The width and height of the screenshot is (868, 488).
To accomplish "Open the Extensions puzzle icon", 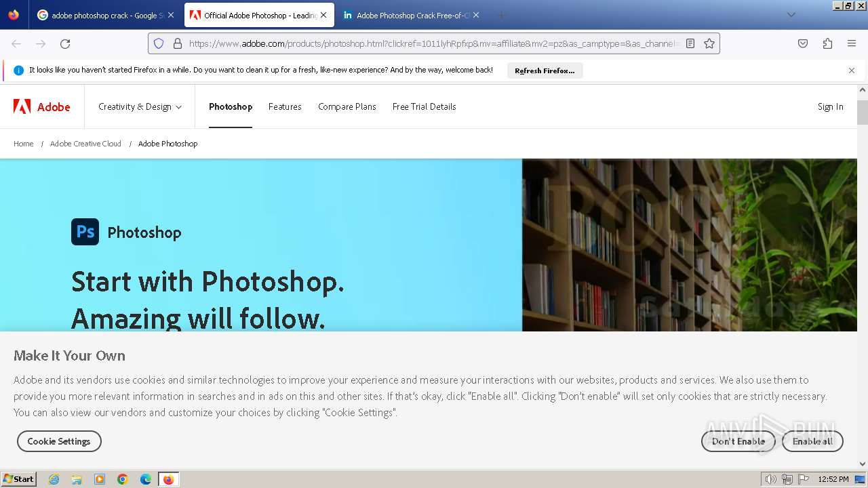I will pyautogui.click(x=827, y=43).
